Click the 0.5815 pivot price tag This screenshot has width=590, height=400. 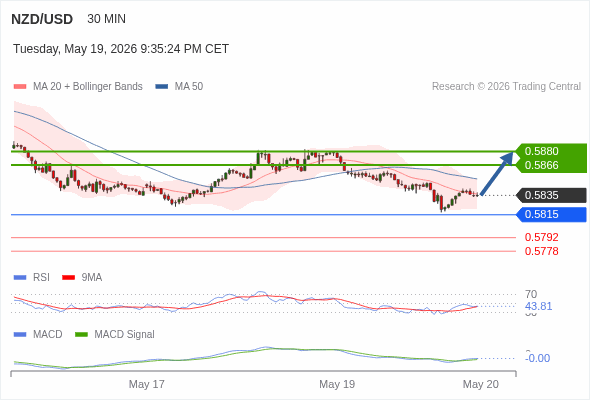coord(551,214)
